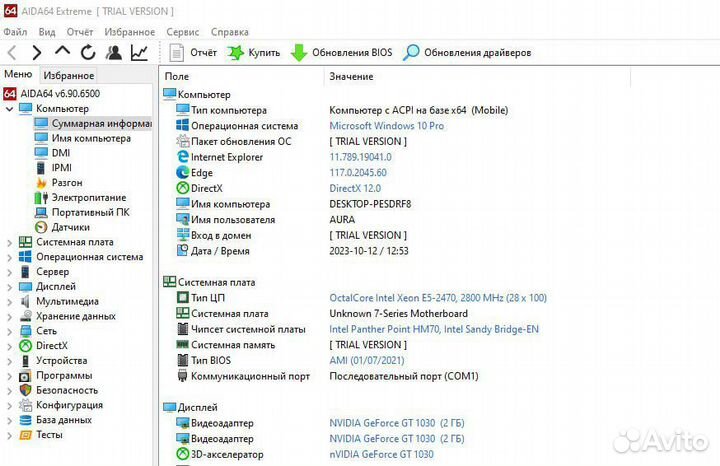Open the Датчики sensors item
The image size is (720, 466).
[x=62, y=227]
